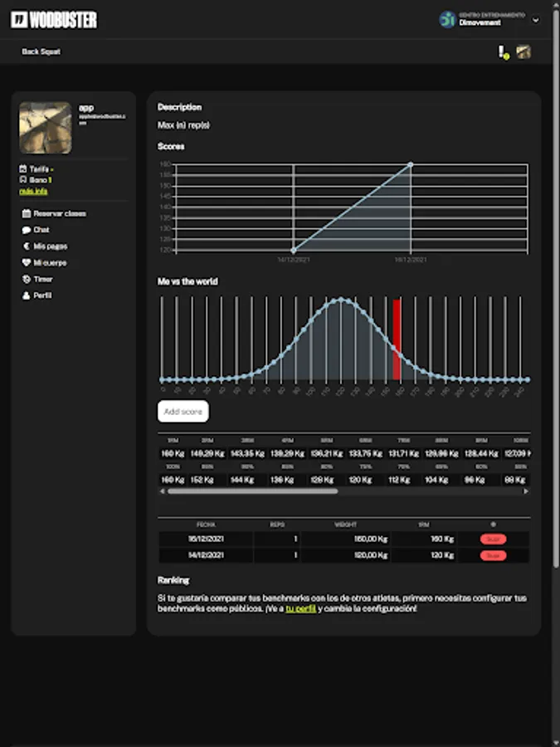Click the Back Squat page title
Screen dimensions: 560x747
(41, 51)
